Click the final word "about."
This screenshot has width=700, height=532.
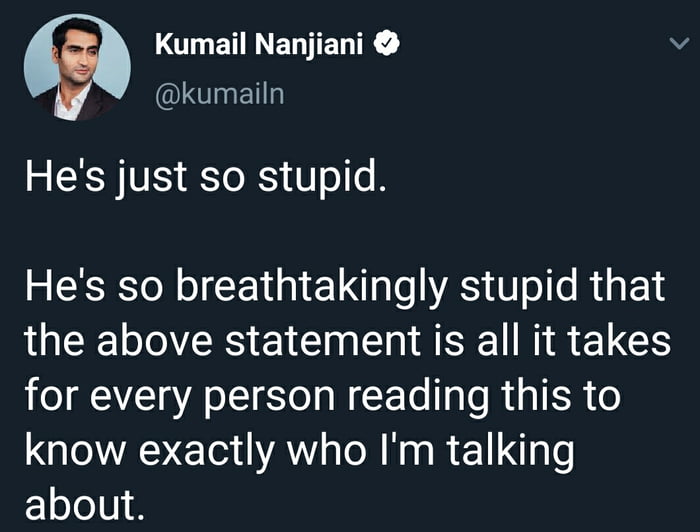[x=85, y=504]
